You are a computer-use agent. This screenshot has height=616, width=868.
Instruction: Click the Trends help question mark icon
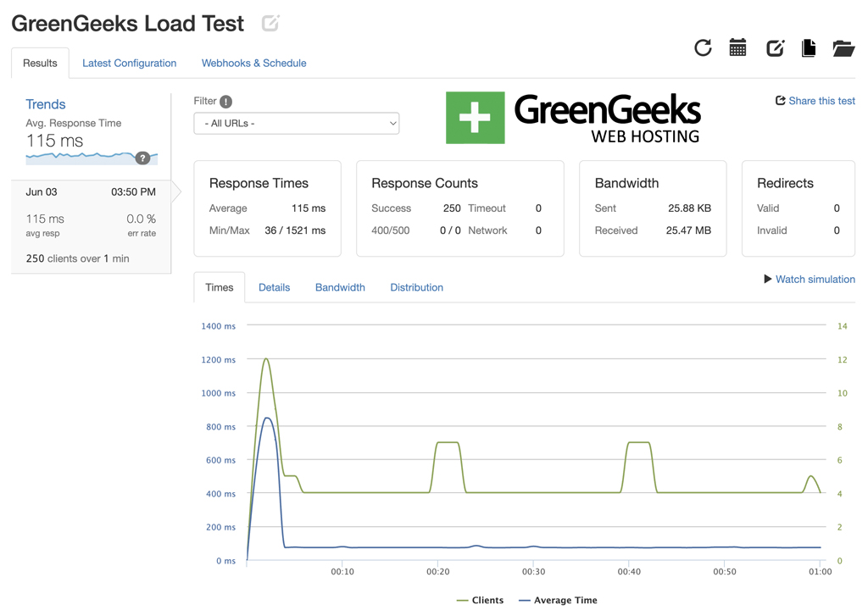pos(142,158)
